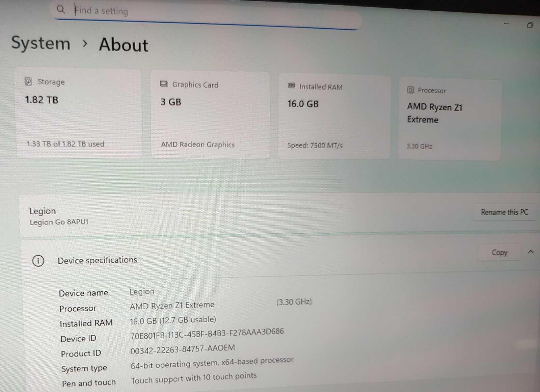540x392 pixels.
Task: Select the Product ID value 00342-22263-84757-AAOEM
Action: [183, 349]
